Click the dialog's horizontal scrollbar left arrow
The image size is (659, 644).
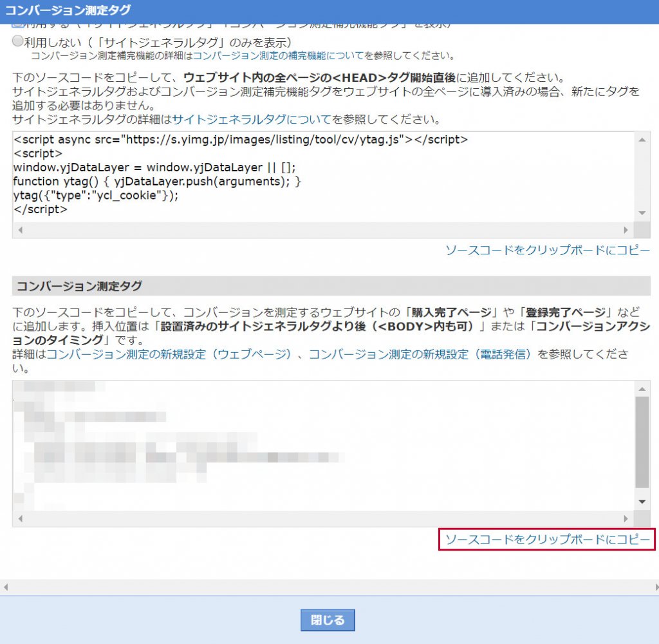coord(5,587)
